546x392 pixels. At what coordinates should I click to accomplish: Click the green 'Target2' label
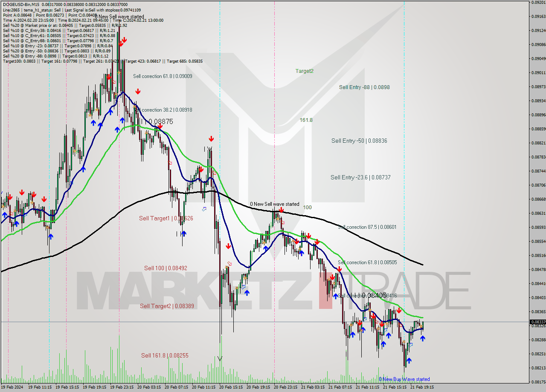point(305,71)
